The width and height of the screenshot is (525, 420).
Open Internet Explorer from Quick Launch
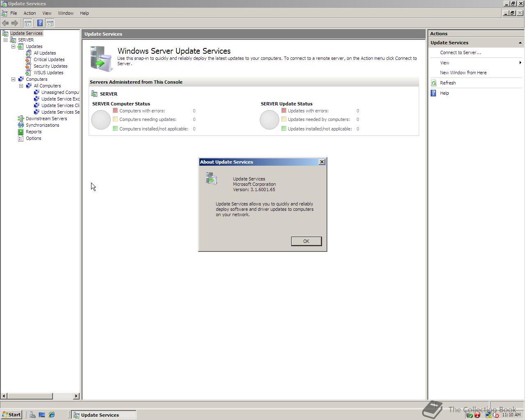[52, 415]
